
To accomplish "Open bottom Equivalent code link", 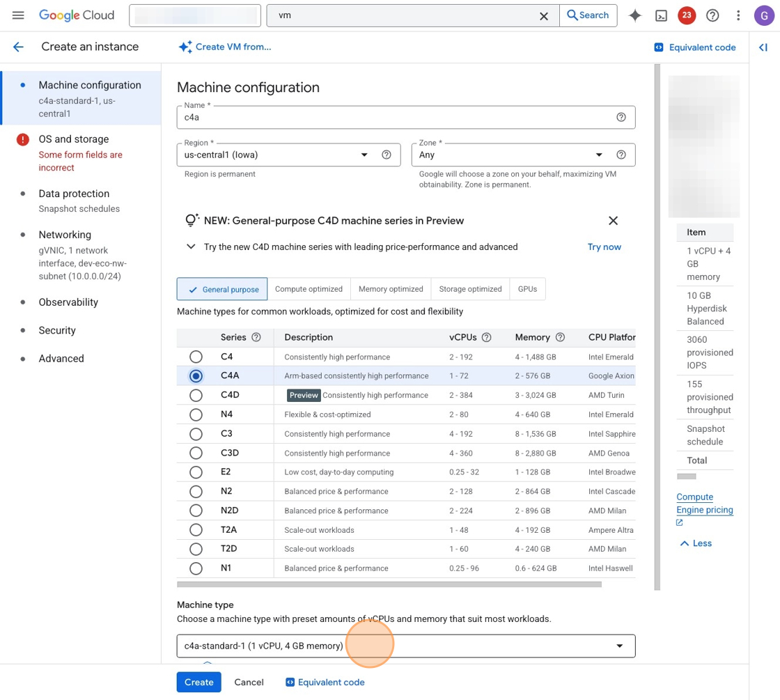I will (325, 682).
